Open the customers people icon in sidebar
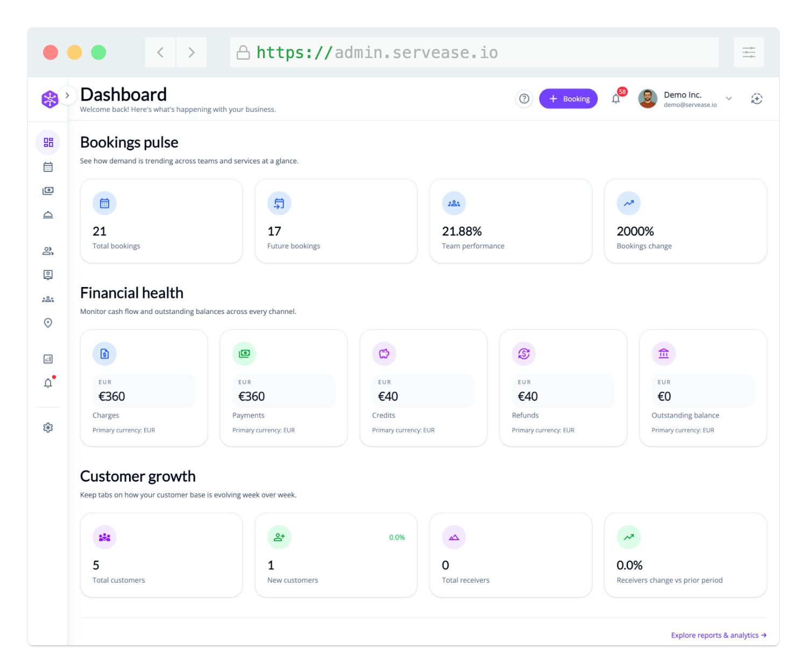This screenshot has height=672, width=807. point(48,251)
